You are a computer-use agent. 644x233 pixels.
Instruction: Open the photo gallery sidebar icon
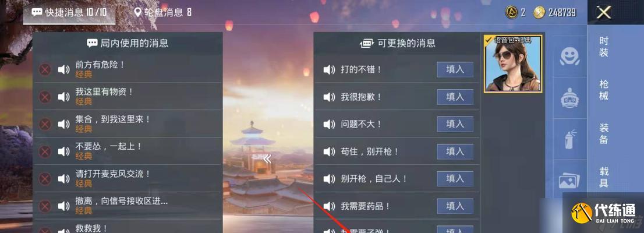click(x=569, y=181)
